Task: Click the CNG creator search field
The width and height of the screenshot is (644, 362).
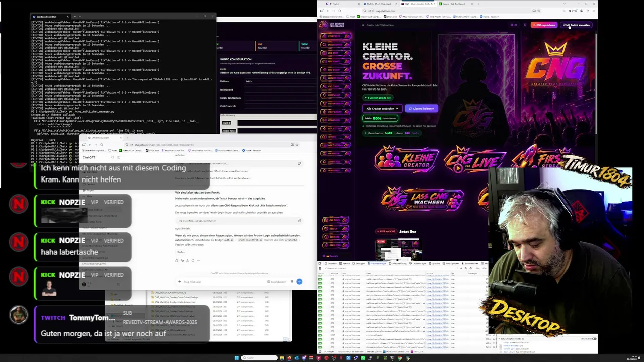Action: pyautogui.click(x=433, y=25)
